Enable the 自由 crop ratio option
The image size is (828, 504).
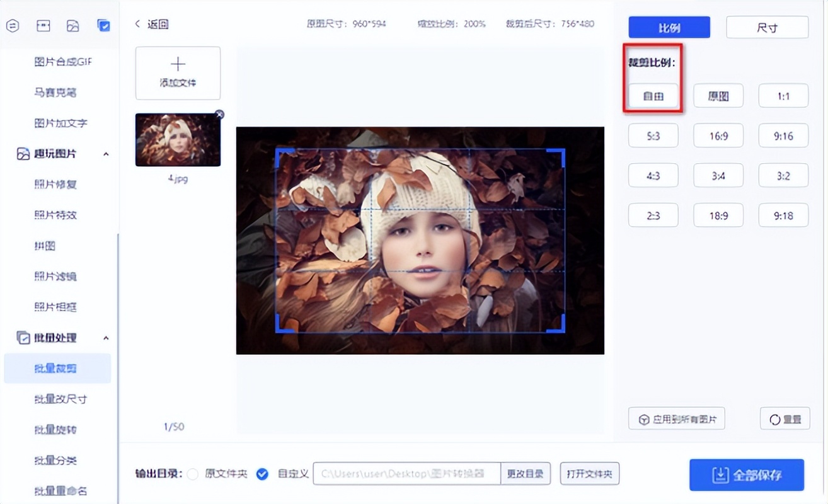coord(653,96)
